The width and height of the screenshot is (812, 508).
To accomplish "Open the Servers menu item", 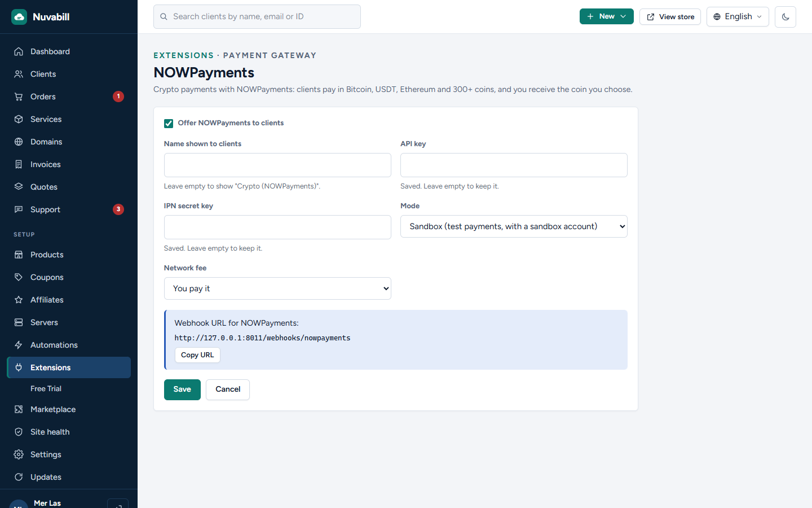I will click(69, 322).
